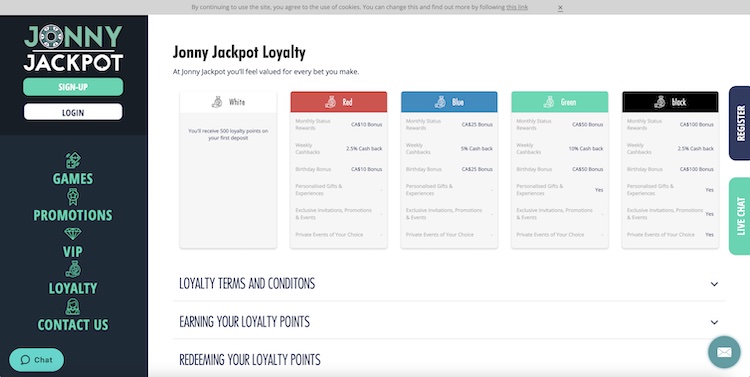
Task: Click Red card's 2.5% Cash back value
Action: click(364, 148)
